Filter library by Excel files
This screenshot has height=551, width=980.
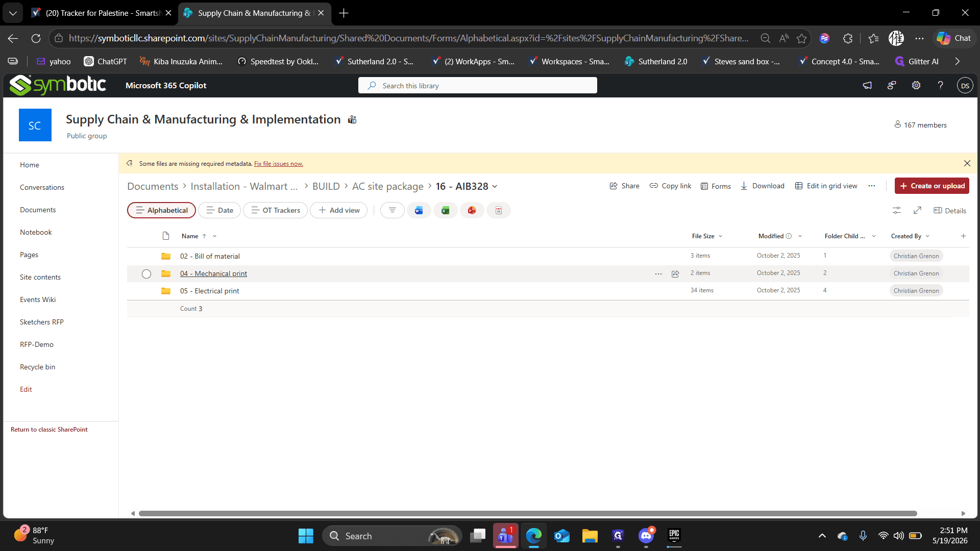(x=445, y=210)
